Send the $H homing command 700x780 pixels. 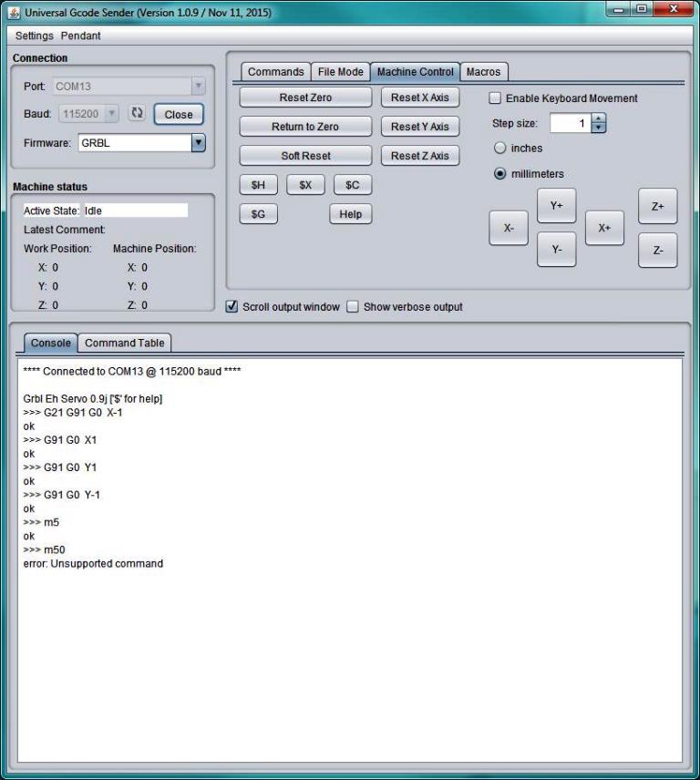258,185
